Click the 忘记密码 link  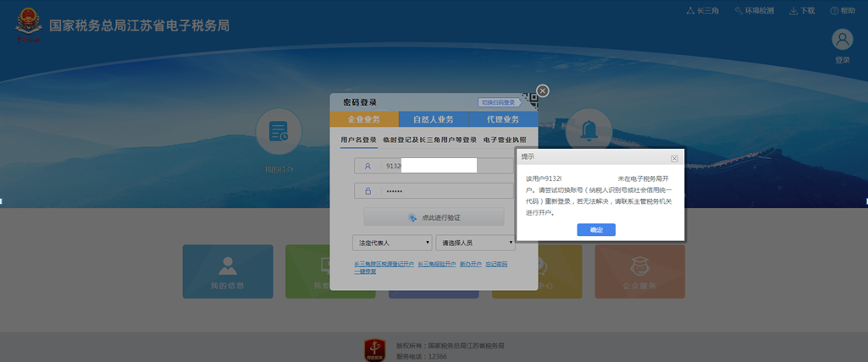pyautogui.click(x=496, y=264)
